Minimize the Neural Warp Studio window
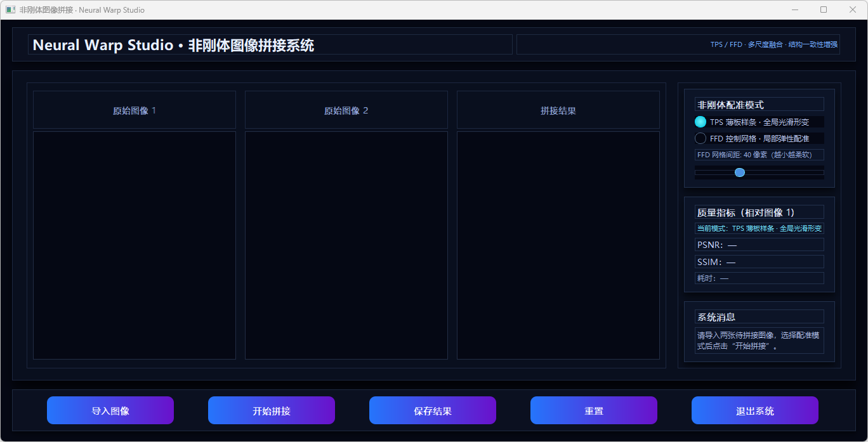 [795, 10]
